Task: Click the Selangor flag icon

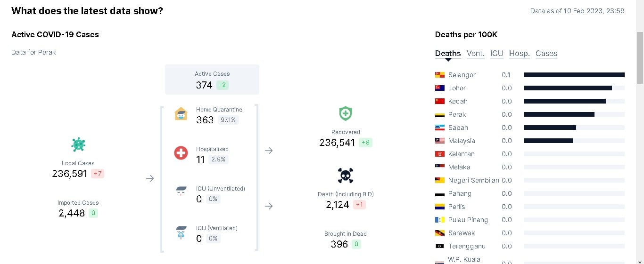Action: 440,75
